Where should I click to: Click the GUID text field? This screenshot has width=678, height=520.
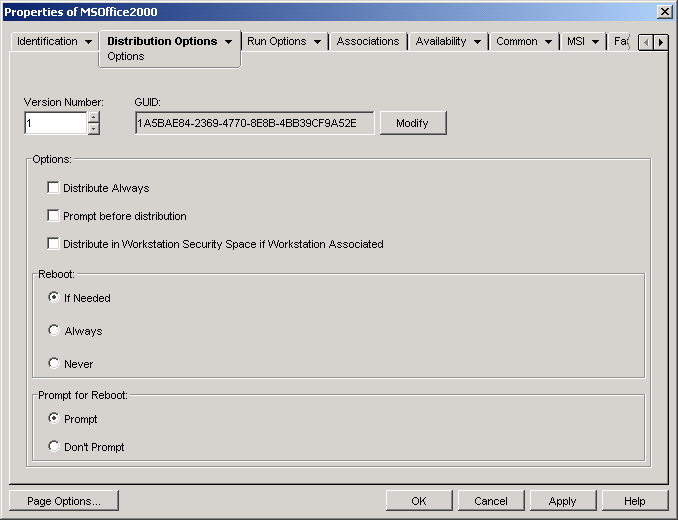[x=255, y=123]
